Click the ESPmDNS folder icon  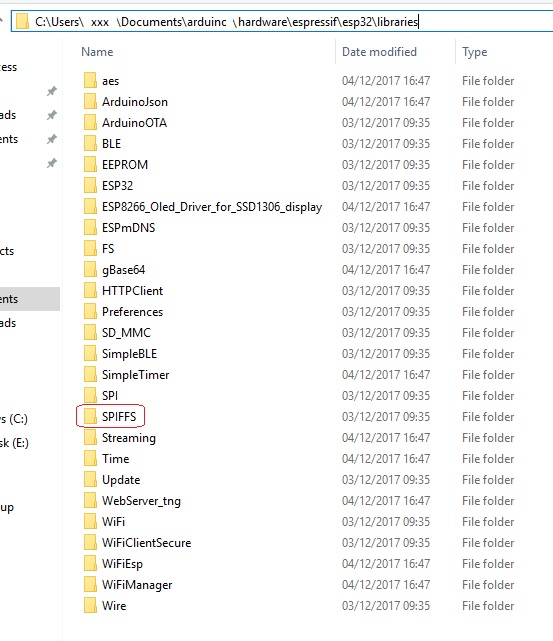[90, 227]
